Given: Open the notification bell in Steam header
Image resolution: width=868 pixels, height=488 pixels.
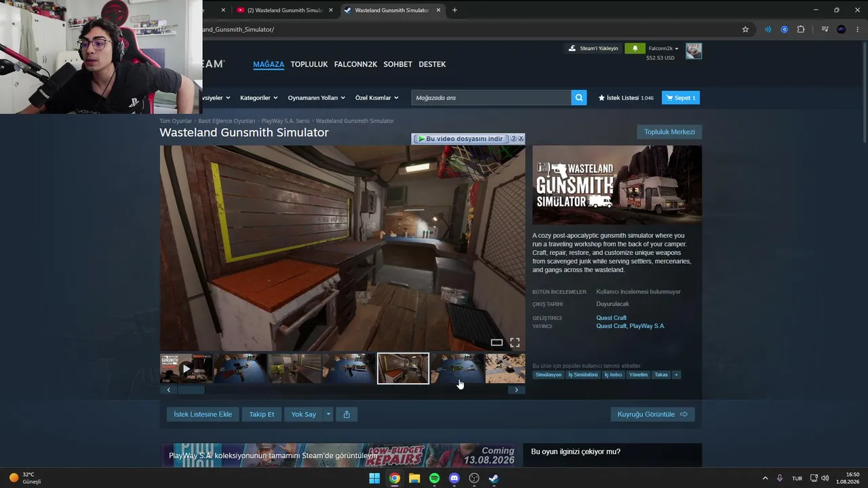Looking at the screenshot, I should tap(635, 49).
